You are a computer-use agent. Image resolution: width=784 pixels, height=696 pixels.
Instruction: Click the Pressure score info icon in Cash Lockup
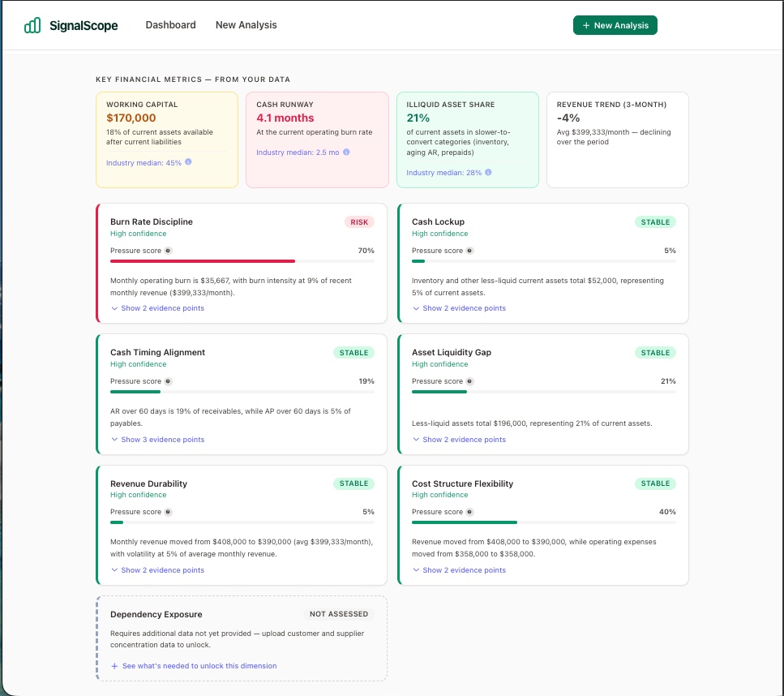(x=469, y=251)
